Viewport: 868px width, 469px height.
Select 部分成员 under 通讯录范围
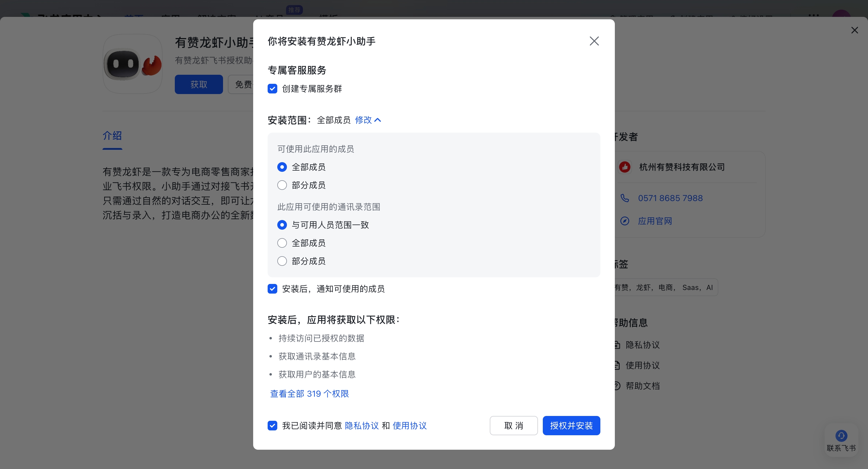tap(282, 261)
